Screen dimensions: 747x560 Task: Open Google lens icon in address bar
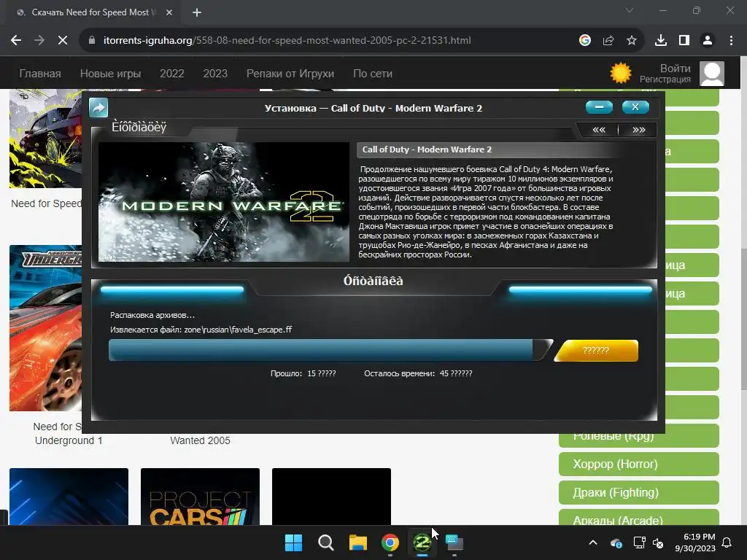tap(584, 41)
